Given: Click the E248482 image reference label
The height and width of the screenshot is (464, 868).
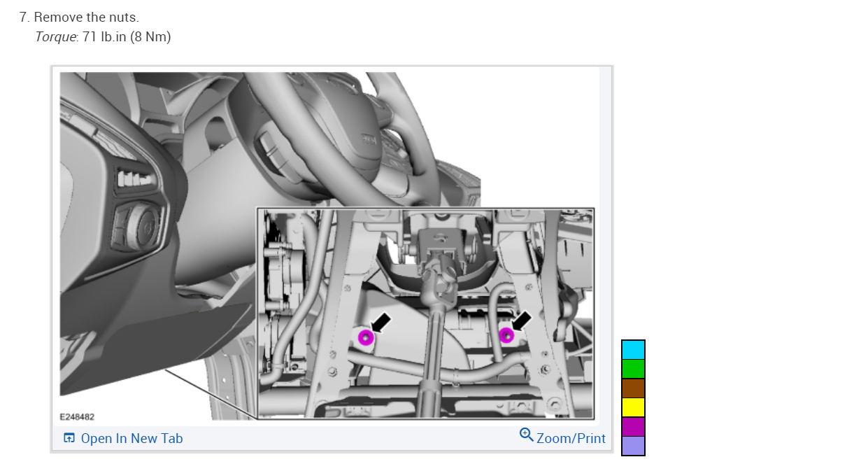Looking at the screenshot, I should tap(78, 416).
